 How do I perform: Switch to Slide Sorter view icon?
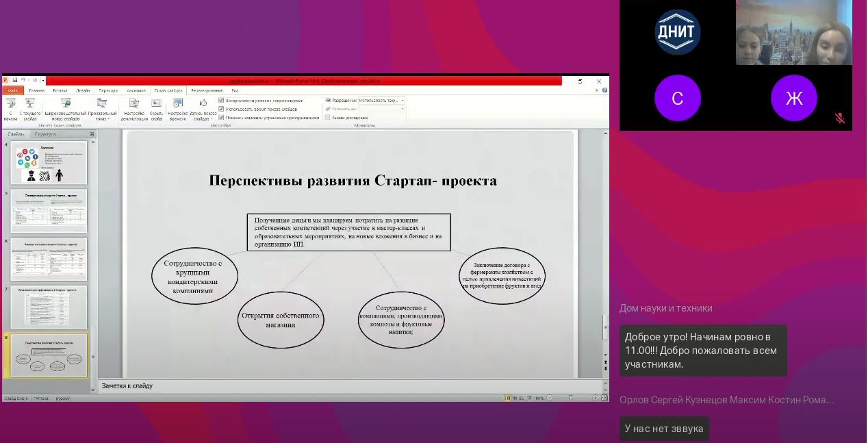coord(516,398)
